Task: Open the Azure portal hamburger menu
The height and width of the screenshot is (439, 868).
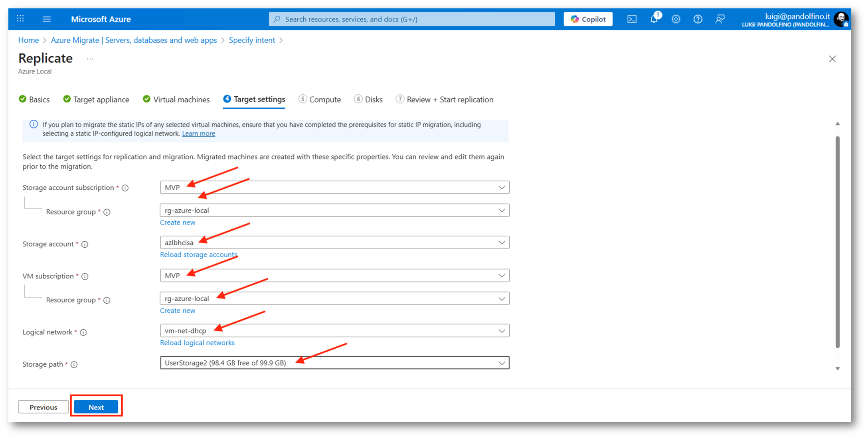Action: pos(47,19)
